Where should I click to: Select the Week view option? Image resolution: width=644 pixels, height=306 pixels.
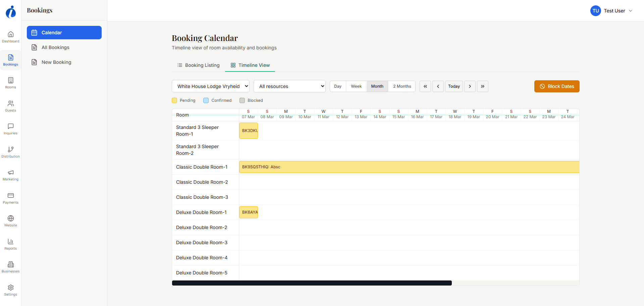pyautogui.click(x=356, y=86)
